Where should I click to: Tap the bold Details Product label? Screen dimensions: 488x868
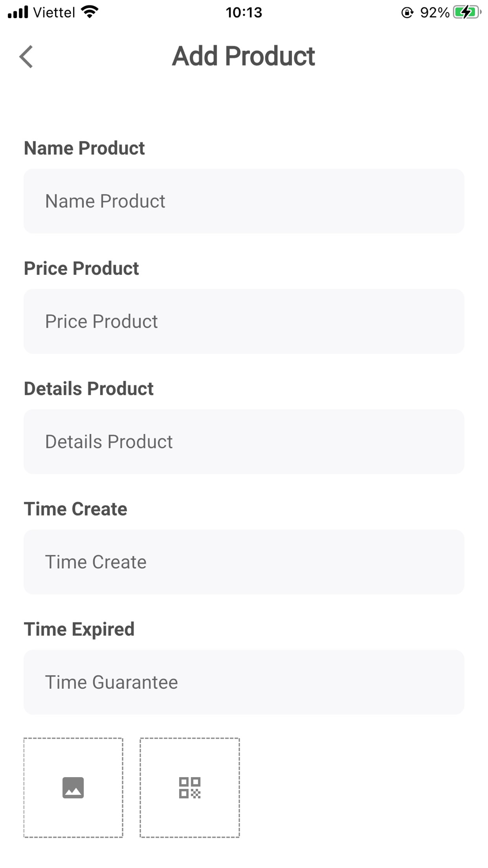pos(89,389)
